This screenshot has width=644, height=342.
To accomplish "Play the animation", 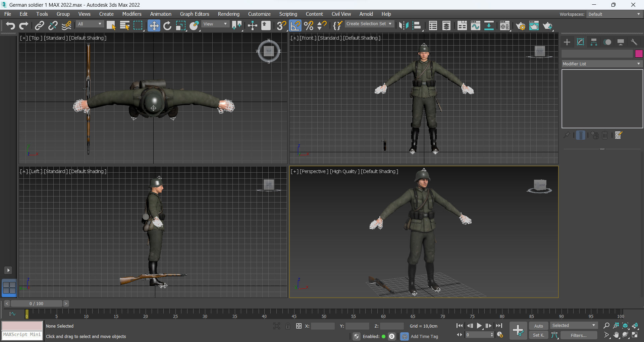I will click(x=479, y=326).
